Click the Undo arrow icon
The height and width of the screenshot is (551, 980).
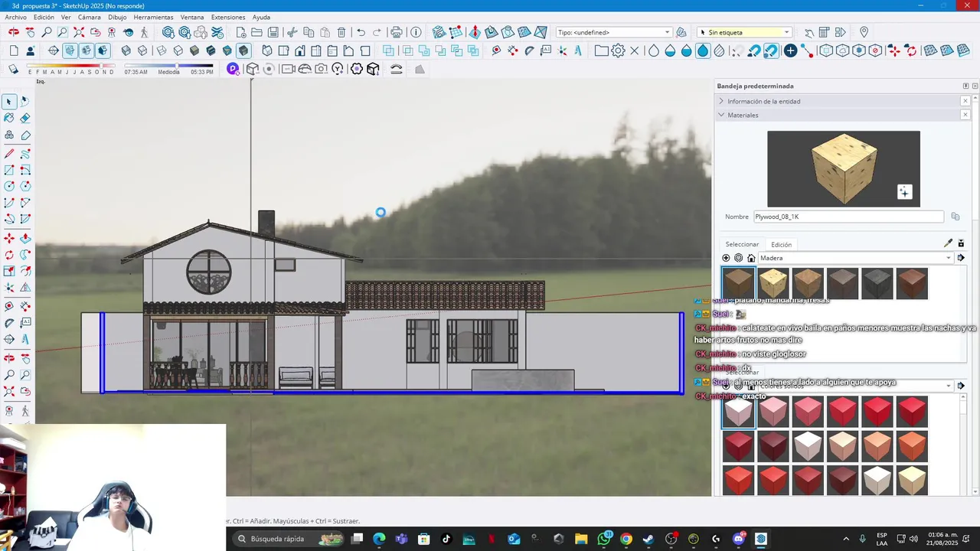point(361,32)
